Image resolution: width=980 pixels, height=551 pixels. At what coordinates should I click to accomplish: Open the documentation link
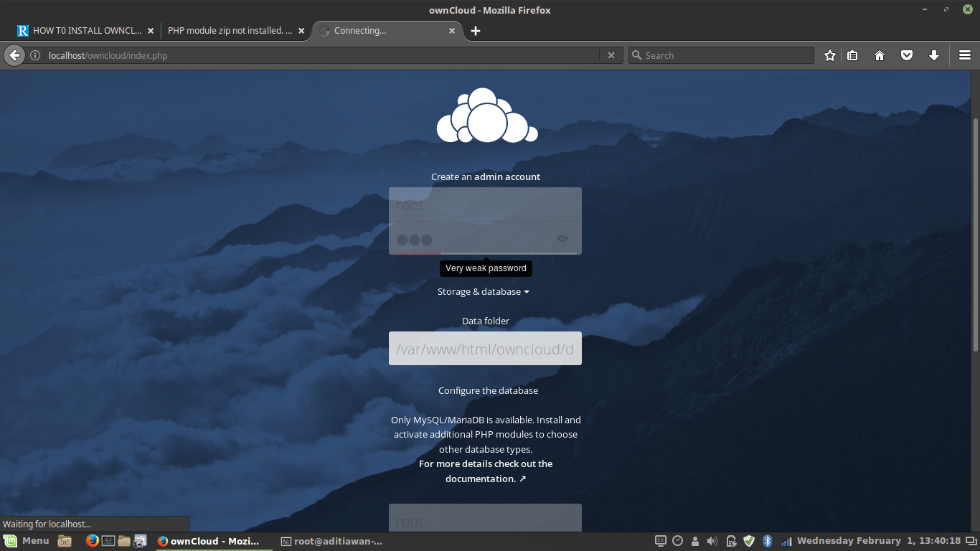coord(486,471)
